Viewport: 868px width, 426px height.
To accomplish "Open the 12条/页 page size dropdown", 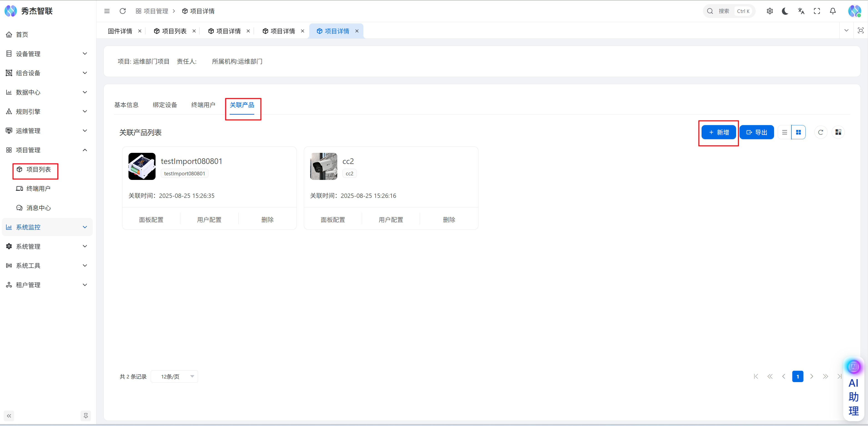I will click(x=174, y=376).
